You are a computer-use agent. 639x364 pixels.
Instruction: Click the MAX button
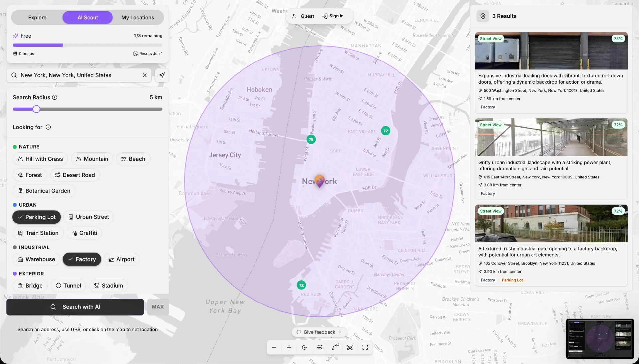[x=158, y=307]
